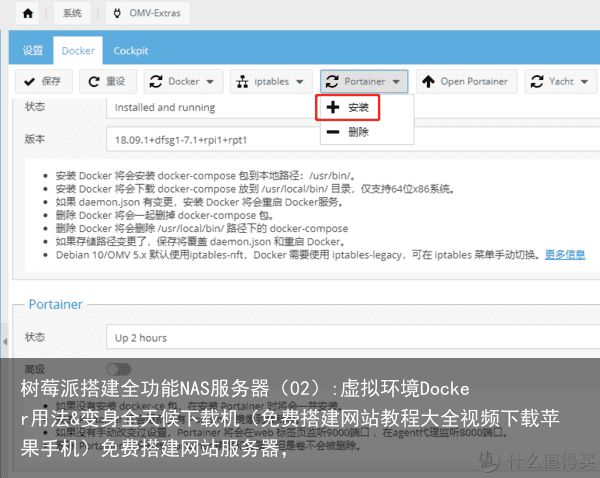Click the OMV-Extras plug icon
Screen dimensions: 600x478
[117, 13]
